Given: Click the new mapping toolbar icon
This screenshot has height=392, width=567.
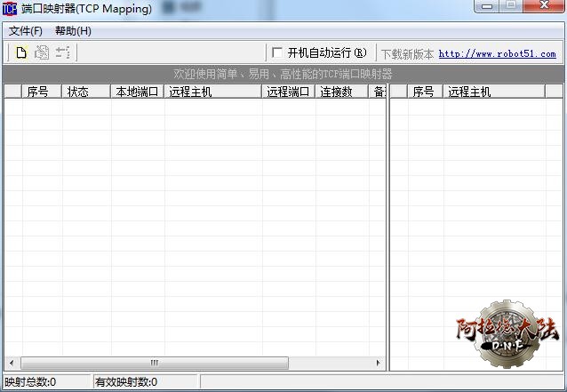Looking at the screenshot, I should click(x=22, y=52).
